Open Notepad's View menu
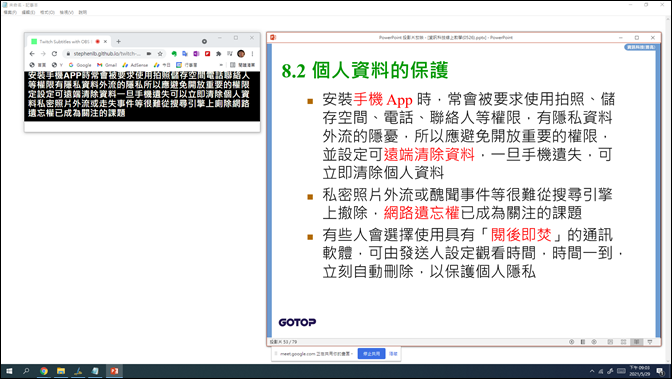The width and height of the screenshot is (672, 379). (x=66, y=12)
